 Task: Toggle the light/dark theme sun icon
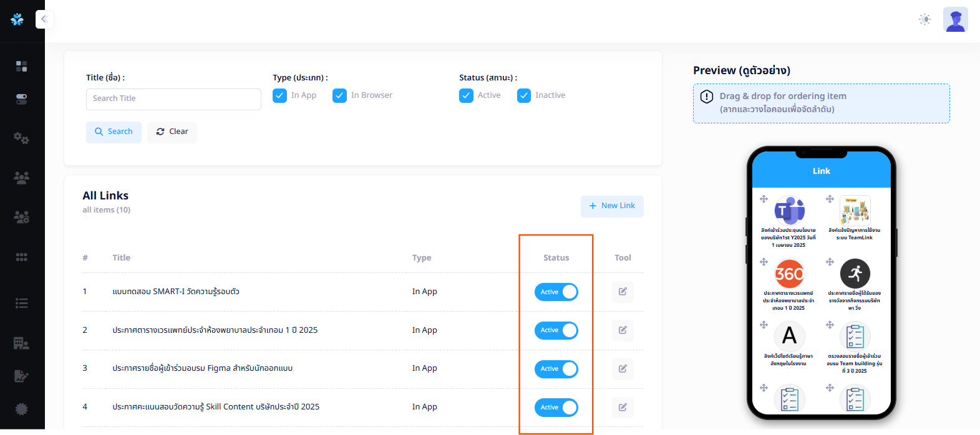tap(924, 19)
